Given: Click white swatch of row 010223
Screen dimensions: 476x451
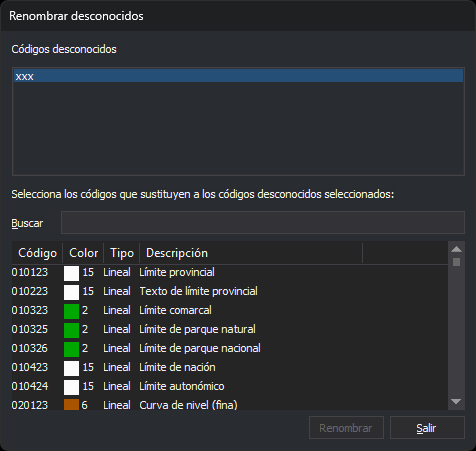Looking at the screenshot, I should (x=71, y=292).
